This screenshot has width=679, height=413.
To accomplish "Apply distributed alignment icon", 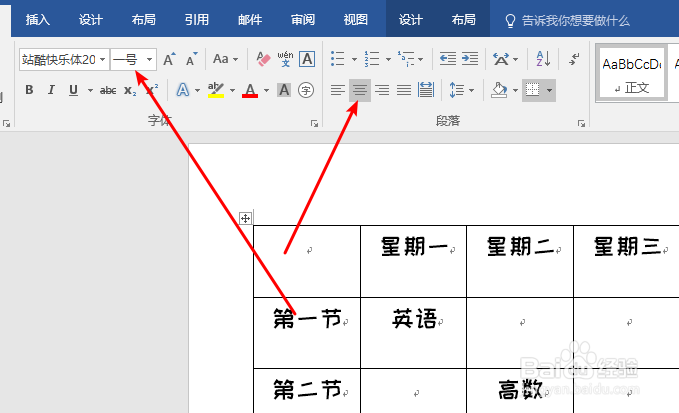I will pyautogui.click(x=426, y=90).
